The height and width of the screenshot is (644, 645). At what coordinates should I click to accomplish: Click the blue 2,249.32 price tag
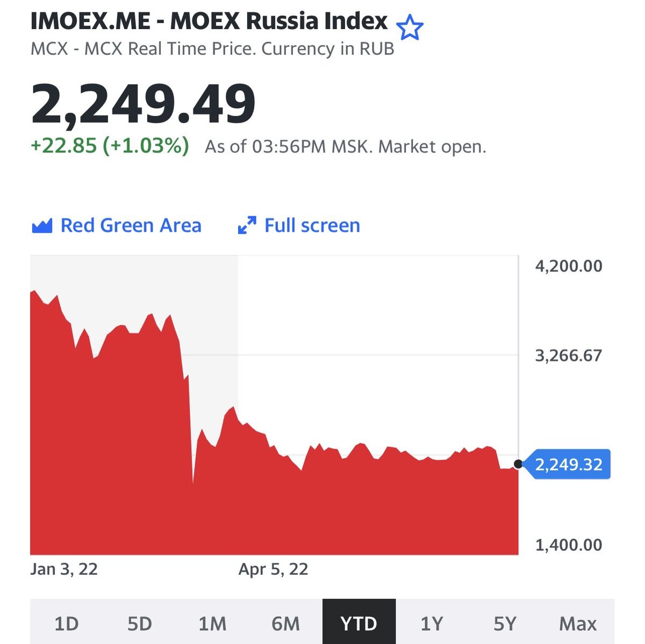569,464
